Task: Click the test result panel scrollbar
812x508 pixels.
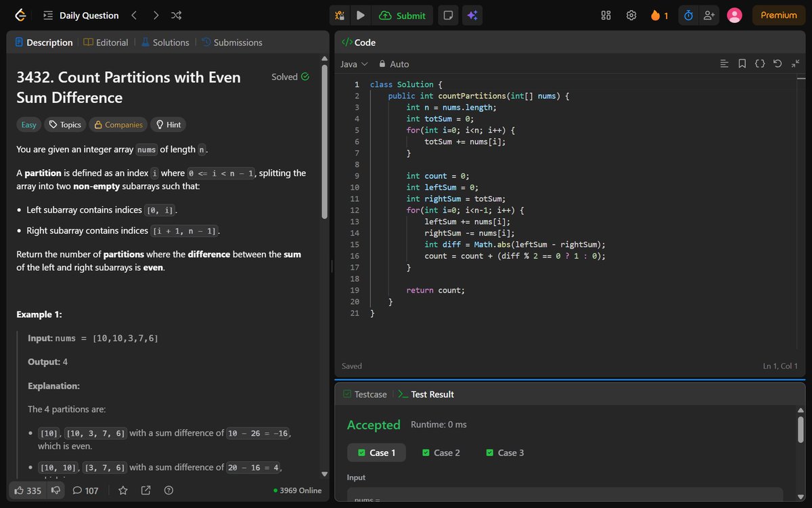Action: tap(800, 429)
